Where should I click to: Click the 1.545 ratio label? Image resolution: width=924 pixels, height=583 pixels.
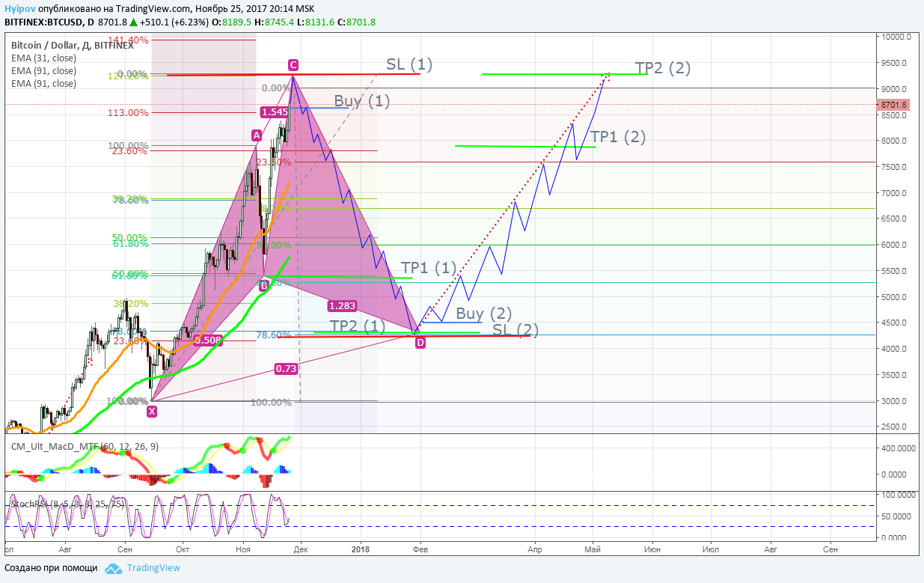[275, 112]
